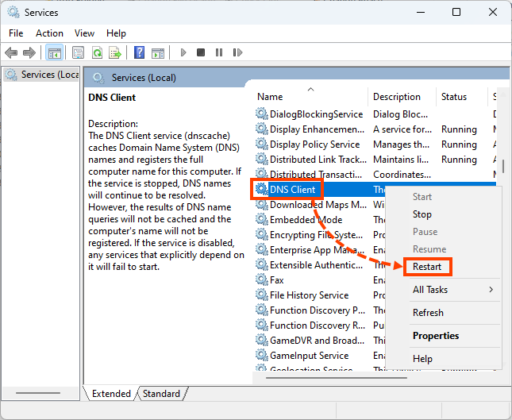Image resolution: width=512 pixels, height=420 pixels.
Task: Open the View menu
Action: click(x=84, y=33)
